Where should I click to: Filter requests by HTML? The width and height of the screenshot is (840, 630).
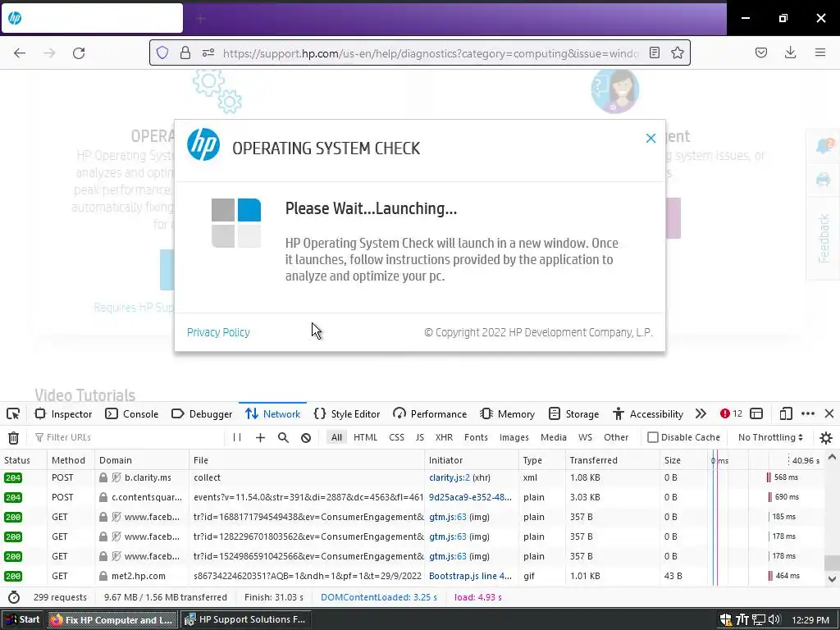[x=365, y=437]
